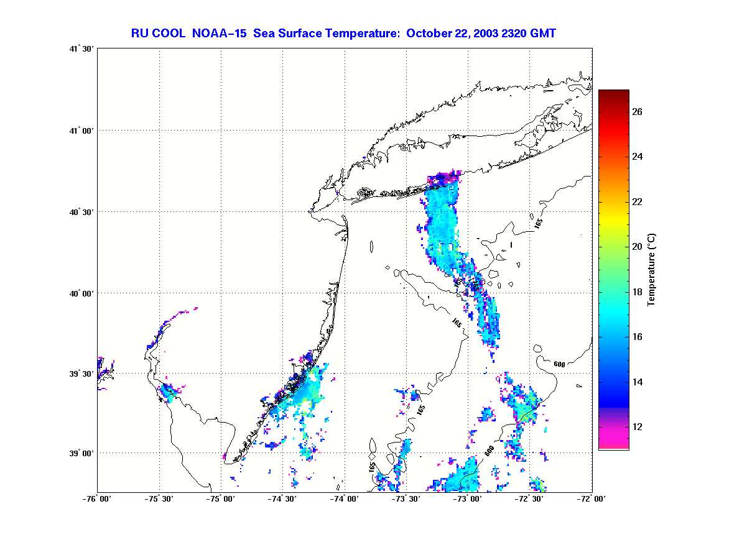The height and width of the screenshot is (560, 747).
Task: Select the 12 tick label on the colorbar
Action: click(638, 427)
